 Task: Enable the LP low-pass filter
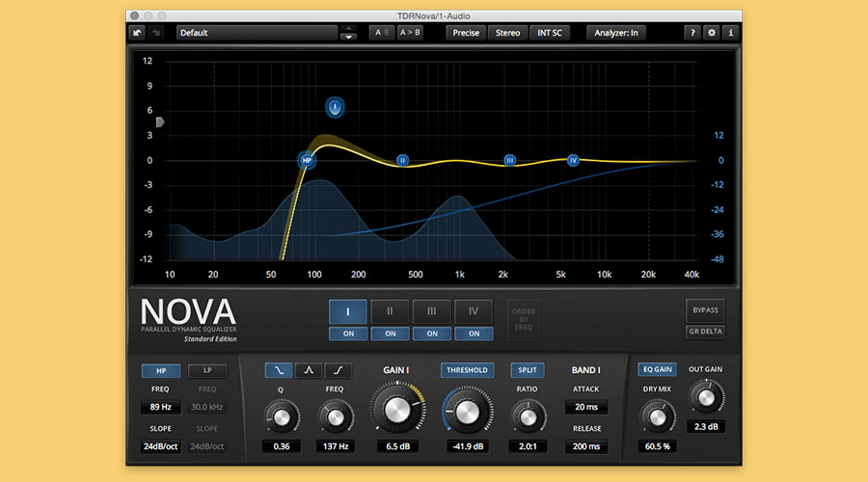[x=207, y=370]
